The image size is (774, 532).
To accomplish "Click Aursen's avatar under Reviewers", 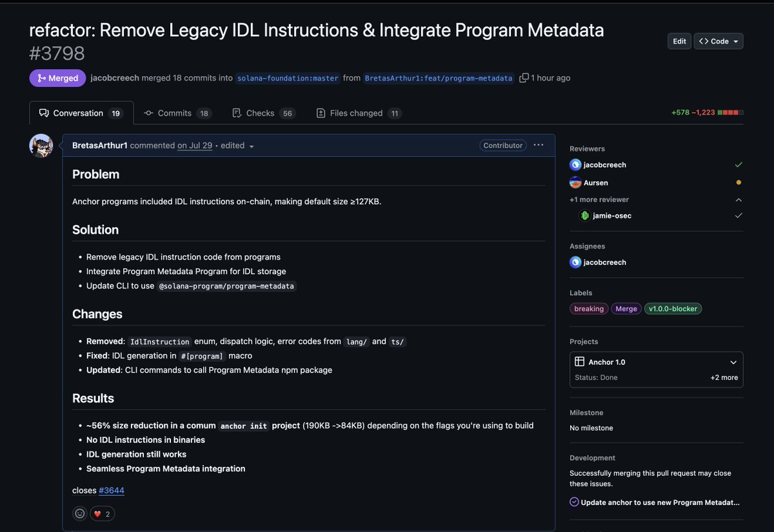I will pos(575,183).
